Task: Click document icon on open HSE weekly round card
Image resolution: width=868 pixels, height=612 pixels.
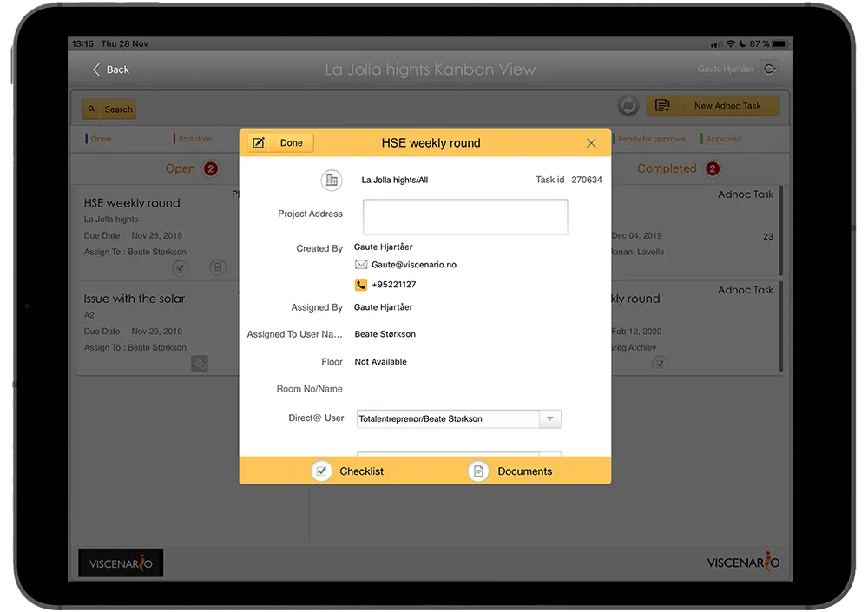Action: [x=218, y=267]
